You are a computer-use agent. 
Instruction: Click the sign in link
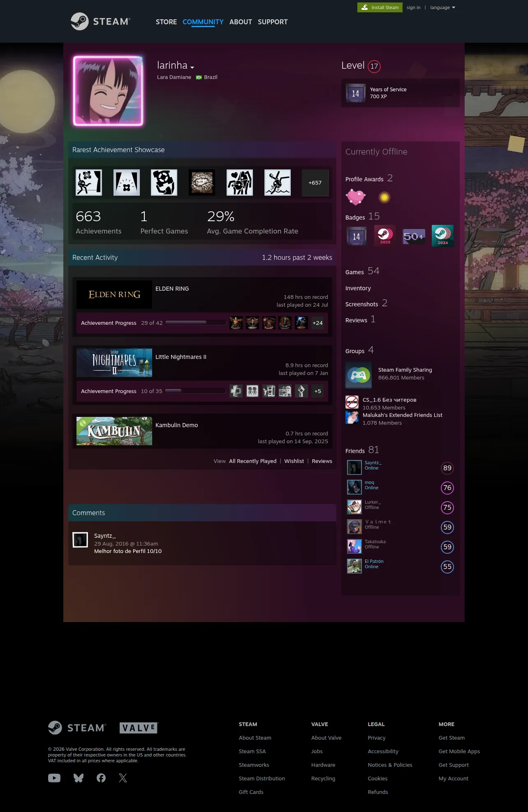pos(413,7)
